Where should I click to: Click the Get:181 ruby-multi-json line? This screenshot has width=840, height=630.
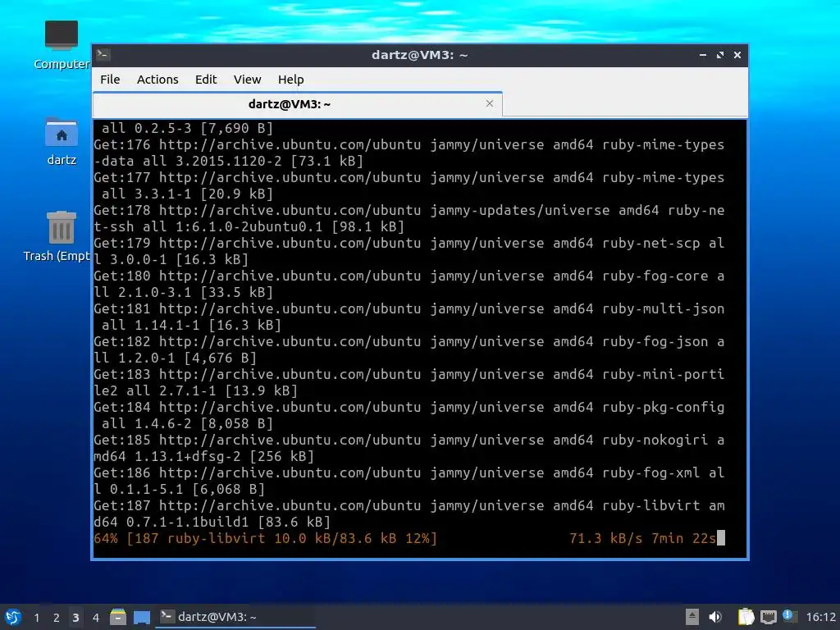pos(409,317)
